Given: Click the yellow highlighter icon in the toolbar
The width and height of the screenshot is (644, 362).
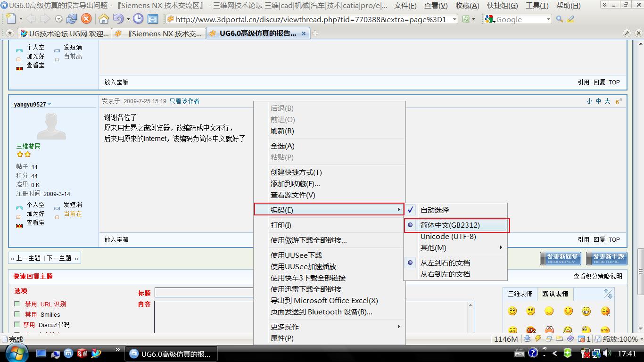Looking at the screenshot, I should [x=571, y=19].
